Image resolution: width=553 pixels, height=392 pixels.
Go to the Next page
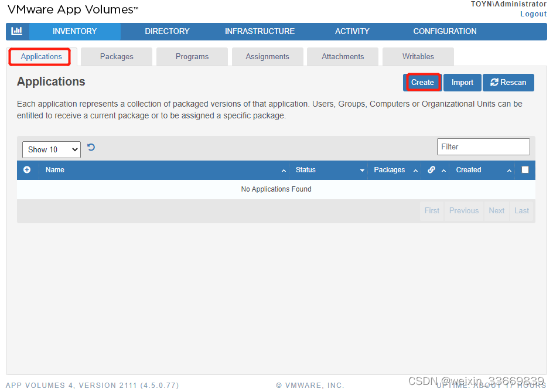(497, 210)
